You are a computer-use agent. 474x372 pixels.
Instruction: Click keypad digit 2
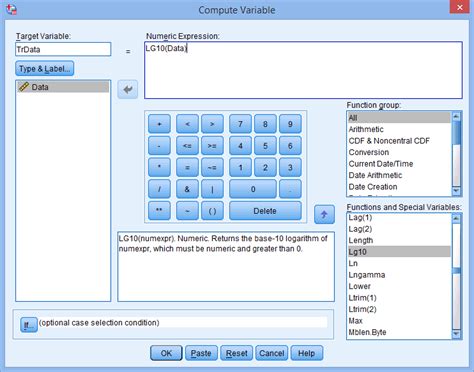click(265, 167)
